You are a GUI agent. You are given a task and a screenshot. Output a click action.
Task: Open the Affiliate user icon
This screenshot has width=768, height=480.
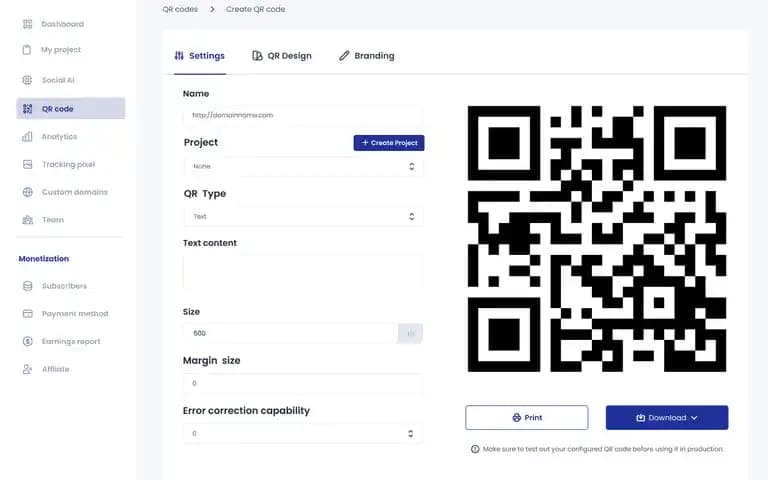tap(27, 369)
